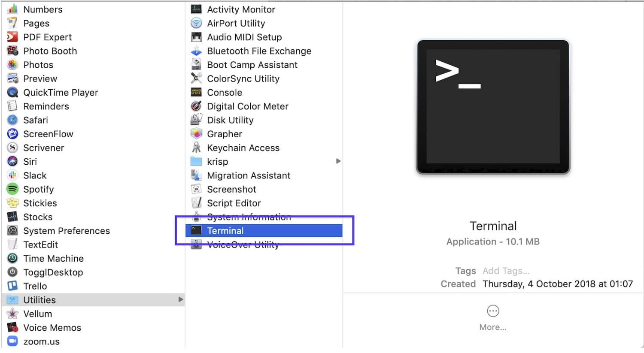Screen dimensions: 644x353
Task: Open the Console utility
Action: tap(225, 92)
